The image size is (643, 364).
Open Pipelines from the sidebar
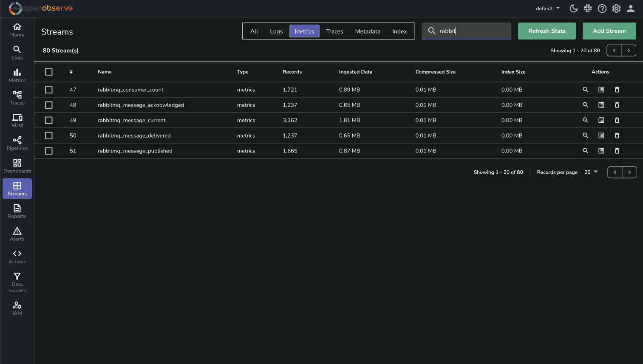click(x=17, y=143)
